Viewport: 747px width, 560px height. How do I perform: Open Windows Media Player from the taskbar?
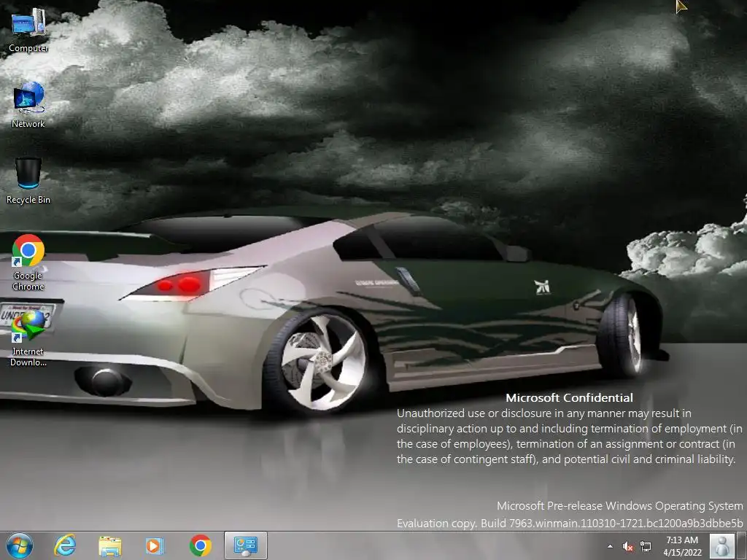(x=155, y=545)
